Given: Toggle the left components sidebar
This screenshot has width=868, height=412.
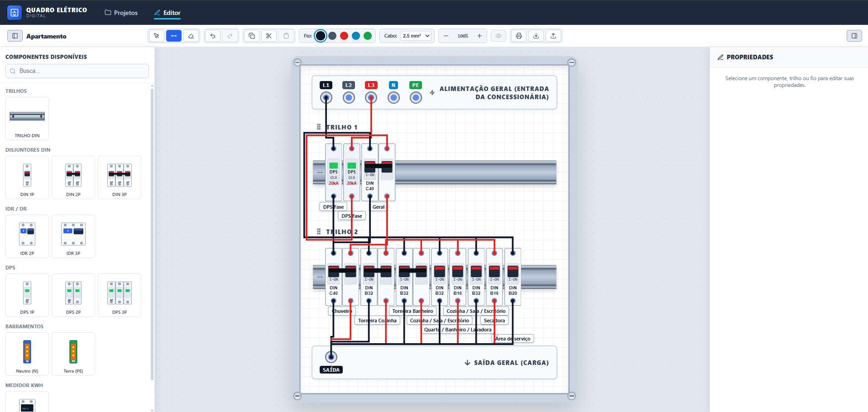Looking at the screenshot, I should click(x=15, y=36).
